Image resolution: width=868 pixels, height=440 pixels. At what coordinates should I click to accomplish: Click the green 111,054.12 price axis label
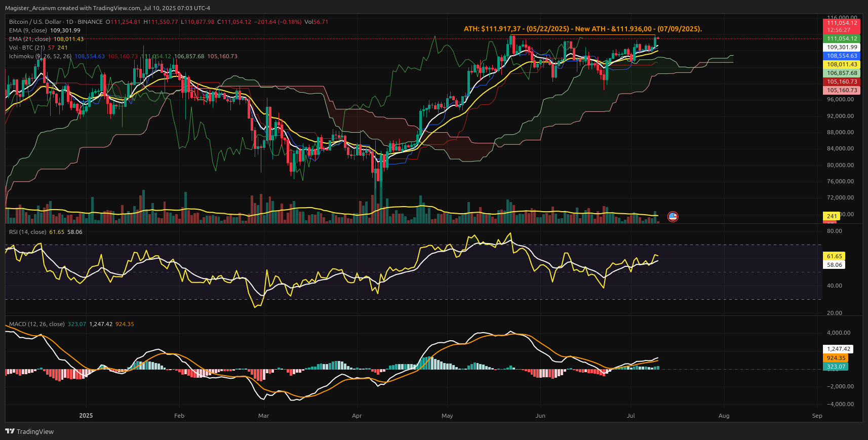point(842,38)
